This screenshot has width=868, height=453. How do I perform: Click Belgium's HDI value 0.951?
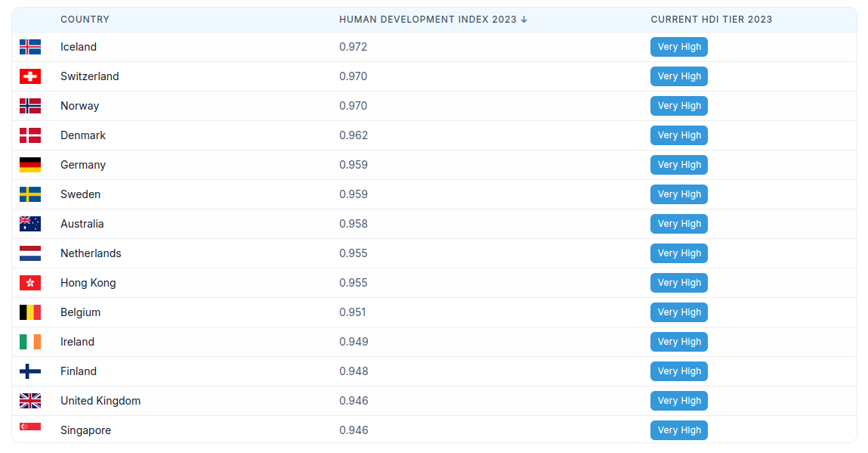[x=353, y=312]
